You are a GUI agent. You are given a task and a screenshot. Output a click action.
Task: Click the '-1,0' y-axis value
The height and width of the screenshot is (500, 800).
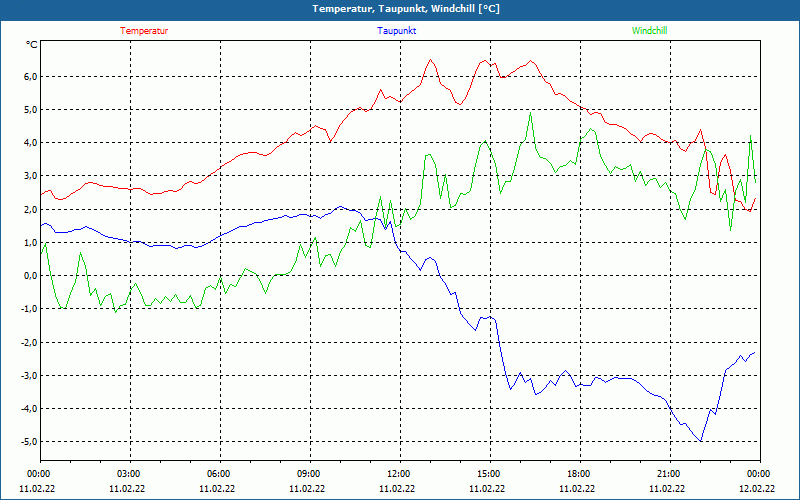[29, 309]
